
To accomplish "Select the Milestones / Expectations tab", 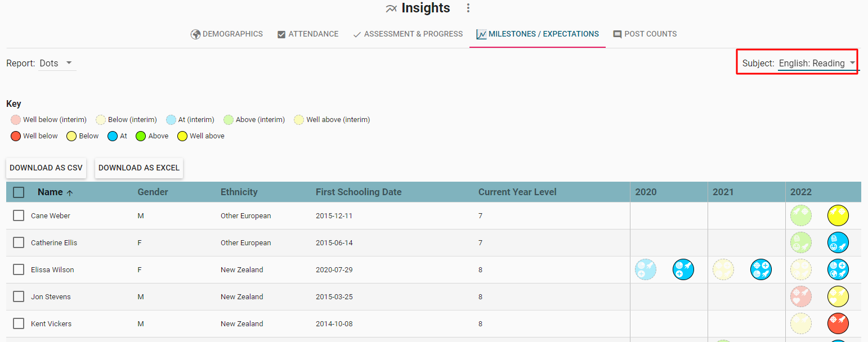I will point(538,34).
